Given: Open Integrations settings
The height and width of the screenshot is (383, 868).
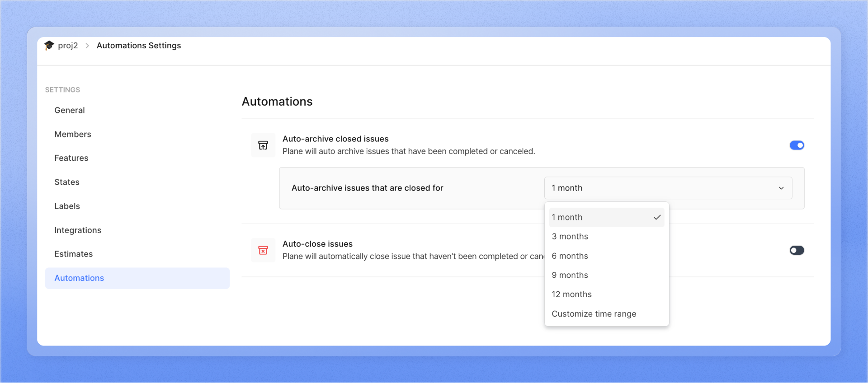Looking at the screenshot, I should pos(137,230).
